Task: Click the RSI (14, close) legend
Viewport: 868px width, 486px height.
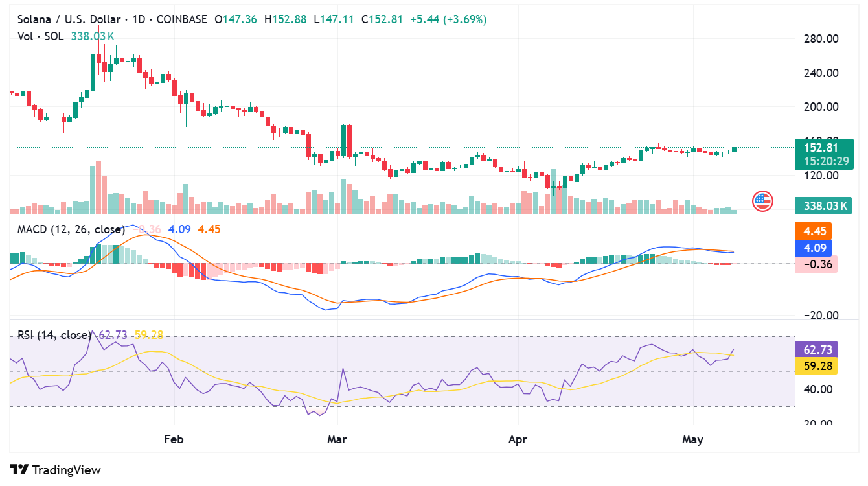Action: 54,335
